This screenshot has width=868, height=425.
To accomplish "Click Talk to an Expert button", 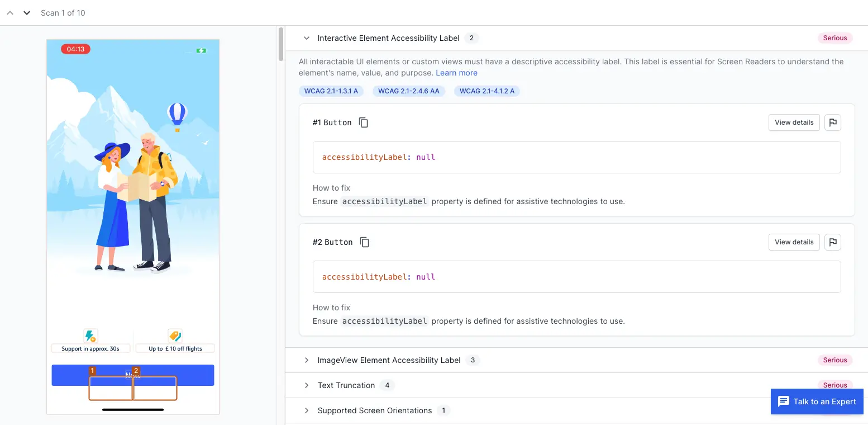I will (817, 402).
